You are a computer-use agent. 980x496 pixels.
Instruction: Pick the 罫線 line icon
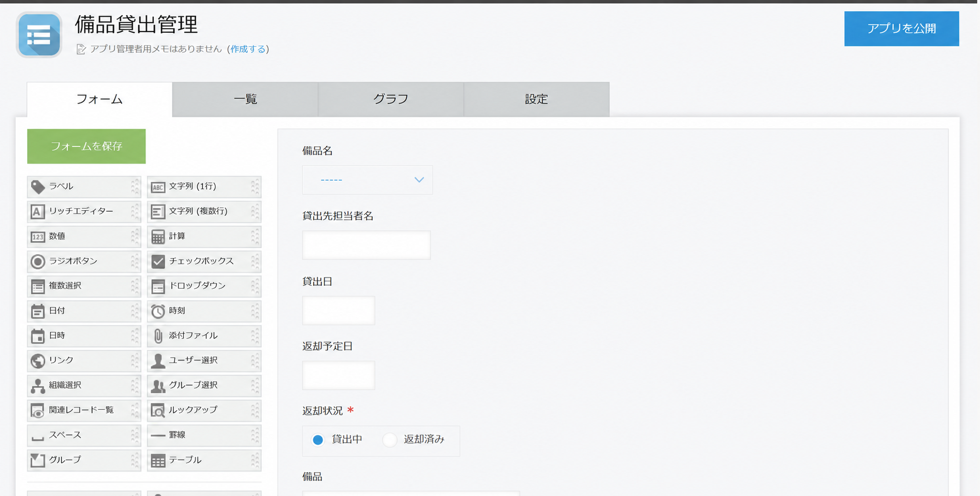tap(158, 435)
